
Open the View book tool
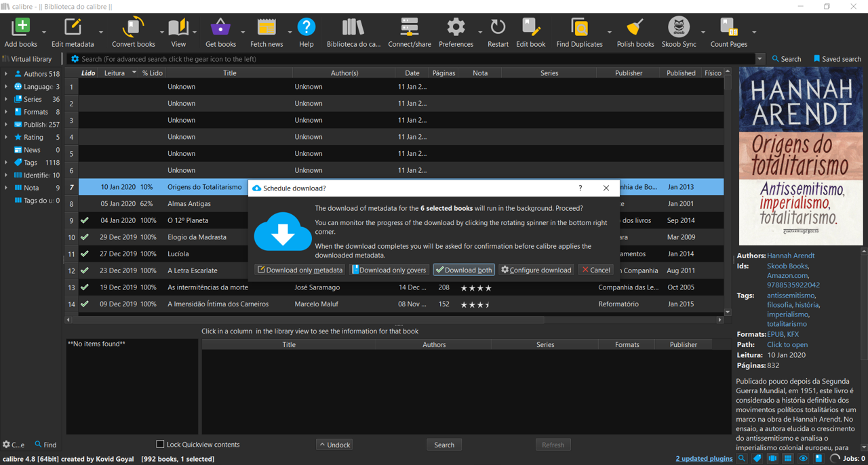click(x=178, y=32)
